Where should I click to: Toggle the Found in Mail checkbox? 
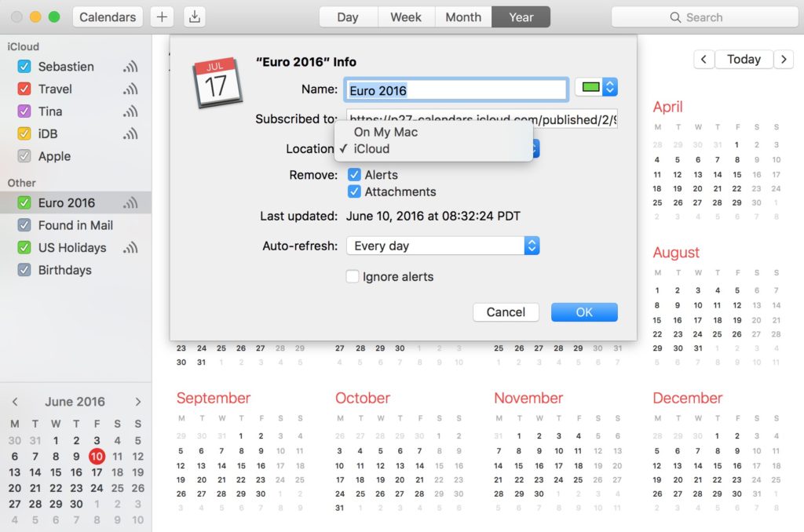(24, 225)
